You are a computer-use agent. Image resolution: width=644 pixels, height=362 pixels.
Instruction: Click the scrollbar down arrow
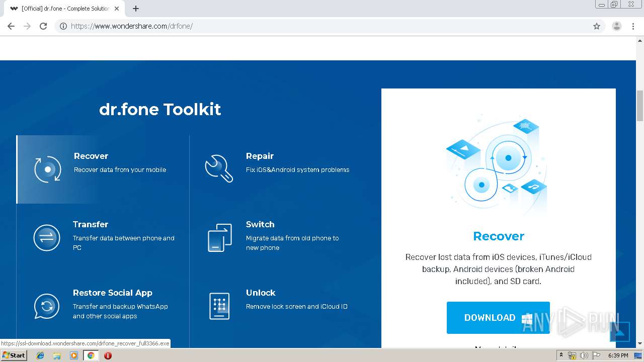640,344
